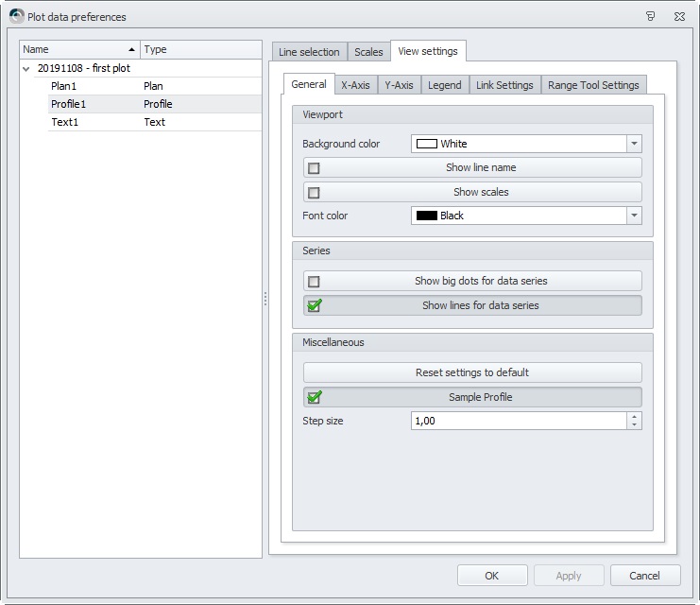Disable the Sample Profile checkbox
The width and height of the screenshot is (700, 605).
(x=315, y=397)
